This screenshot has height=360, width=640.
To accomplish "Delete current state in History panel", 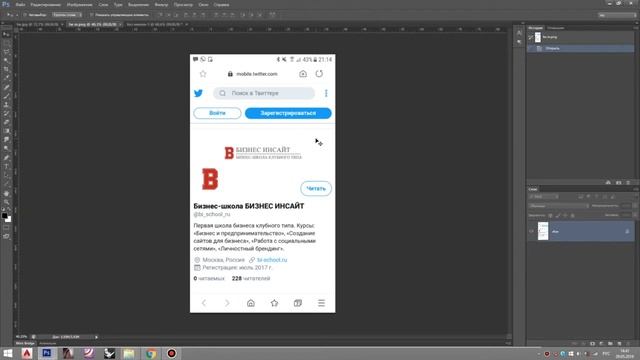I will click(628, 182).
